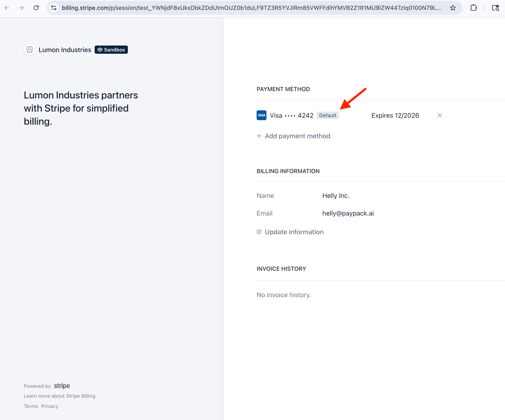Click the bookmark star in the address bar
The width and height of the screenshot is (505, 420).
453,8
